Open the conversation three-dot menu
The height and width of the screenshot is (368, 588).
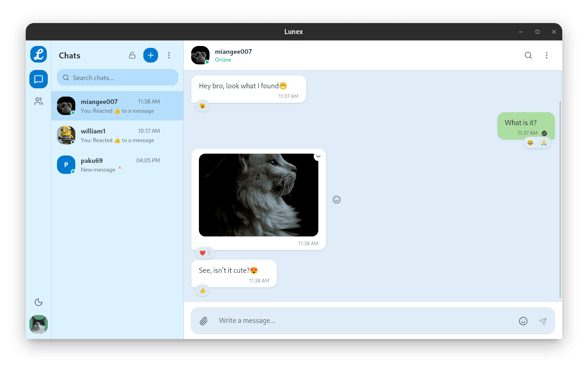coord(547,55)
